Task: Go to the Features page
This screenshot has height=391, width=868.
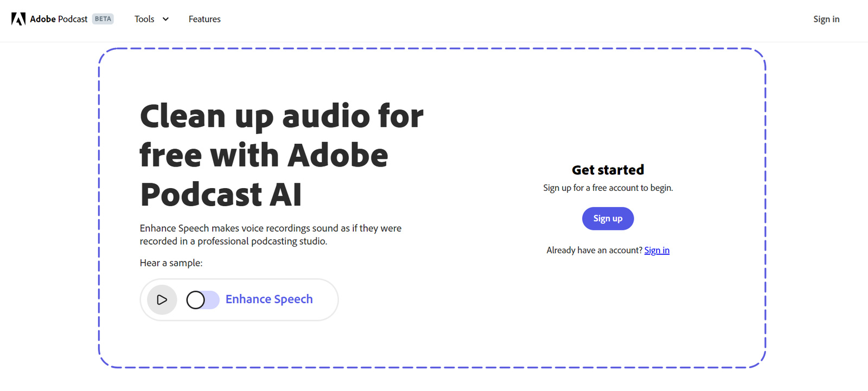Action: [205, 19]
